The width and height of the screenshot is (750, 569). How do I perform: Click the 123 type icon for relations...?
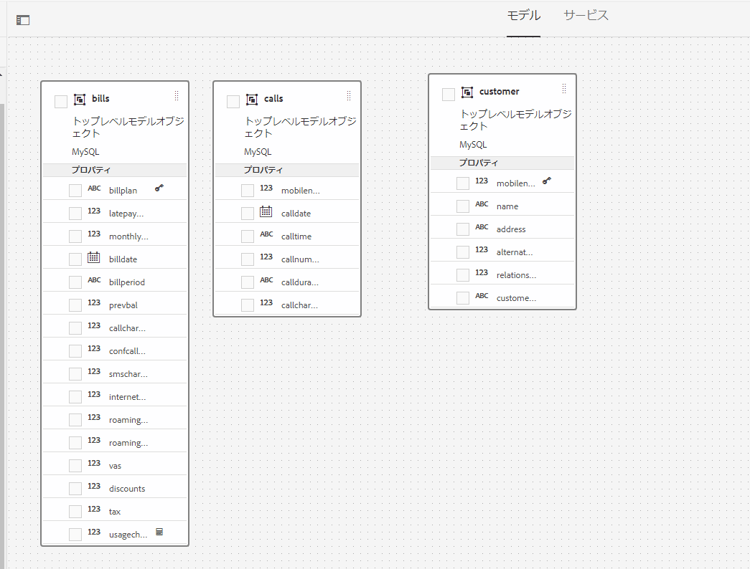click(482, 273)
